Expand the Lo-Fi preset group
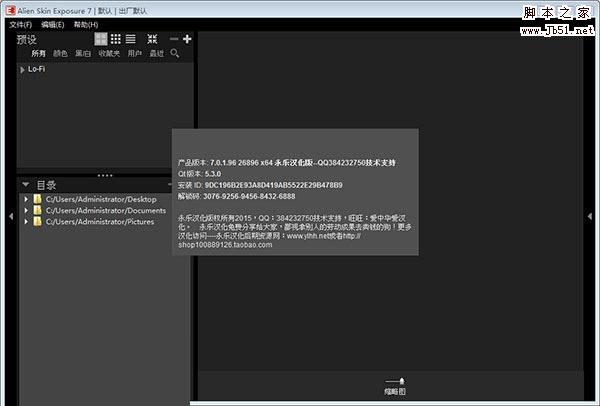The image size is (600, 406). 22,70
